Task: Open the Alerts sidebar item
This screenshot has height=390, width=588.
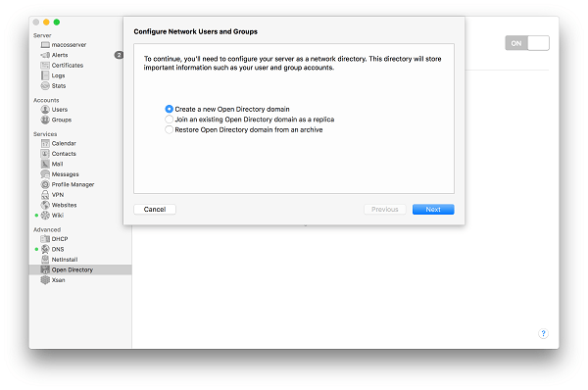Action: pos(60,55)
